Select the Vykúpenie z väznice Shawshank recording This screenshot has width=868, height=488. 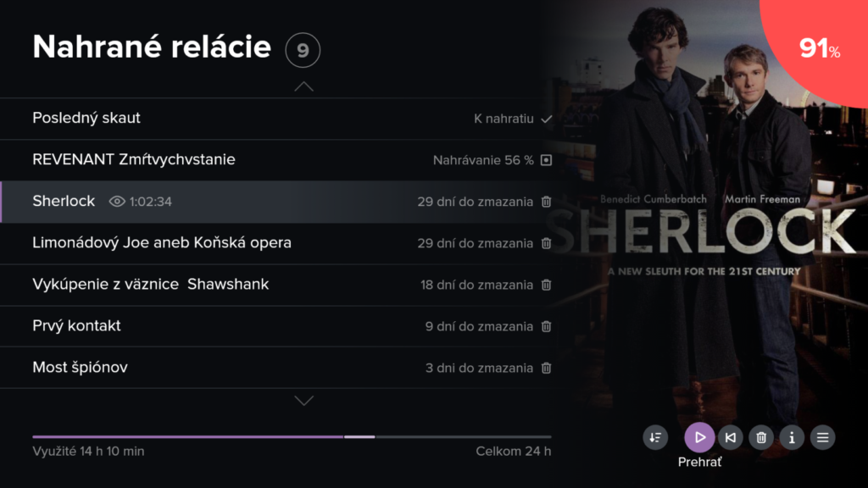point(151,285)
